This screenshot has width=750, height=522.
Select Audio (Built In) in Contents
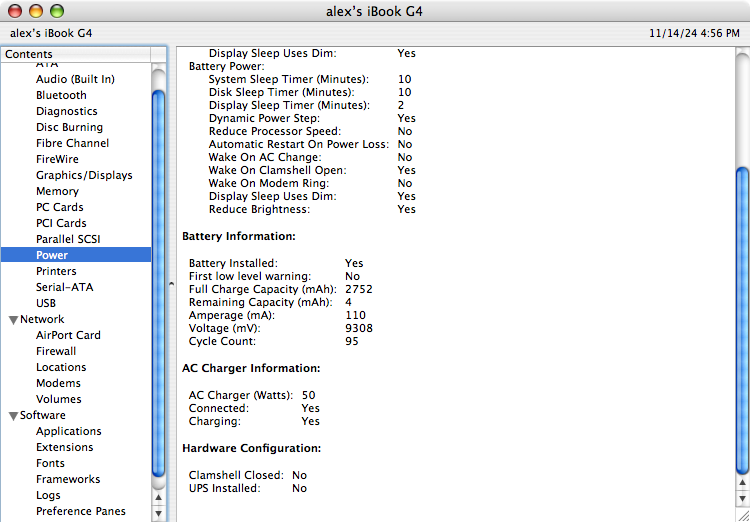(75, 79)
